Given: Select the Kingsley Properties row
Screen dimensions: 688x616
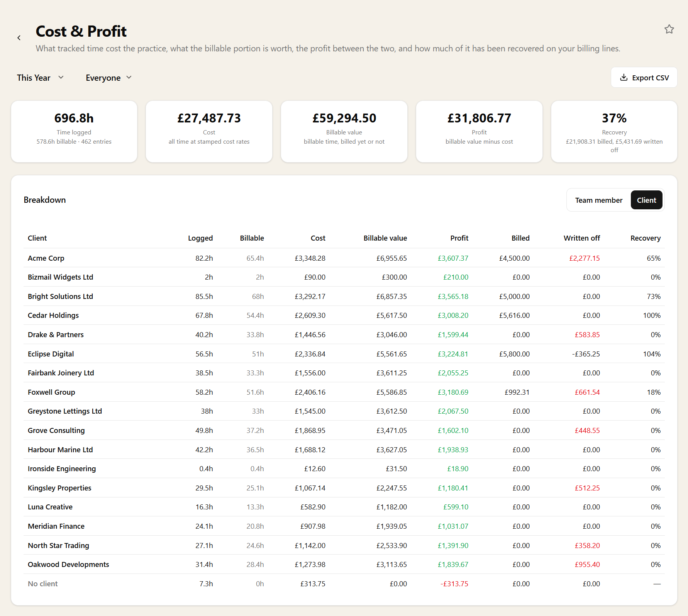Looking at the screenshot, I should (344, 488).
